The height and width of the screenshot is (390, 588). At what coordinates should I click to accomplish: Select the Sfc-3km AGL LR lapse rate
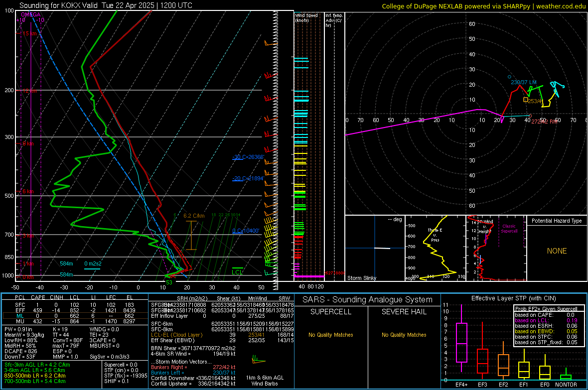point(37,365)
